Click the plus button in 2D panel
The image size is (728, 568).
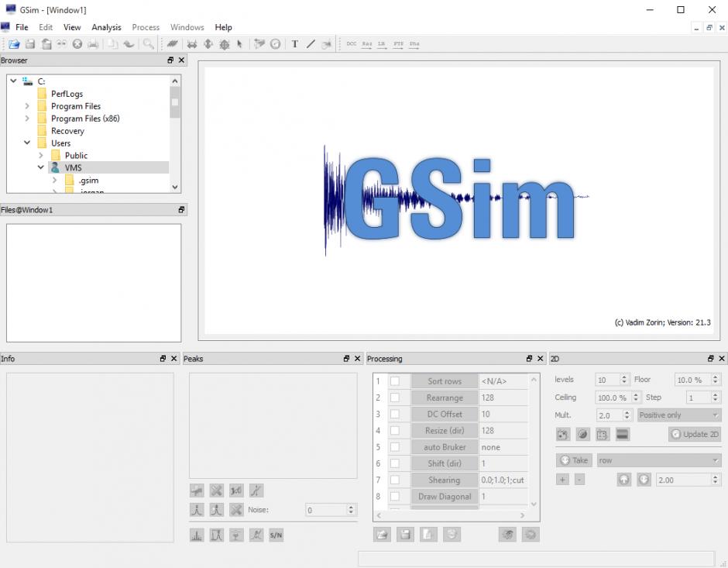coord(562,480)
